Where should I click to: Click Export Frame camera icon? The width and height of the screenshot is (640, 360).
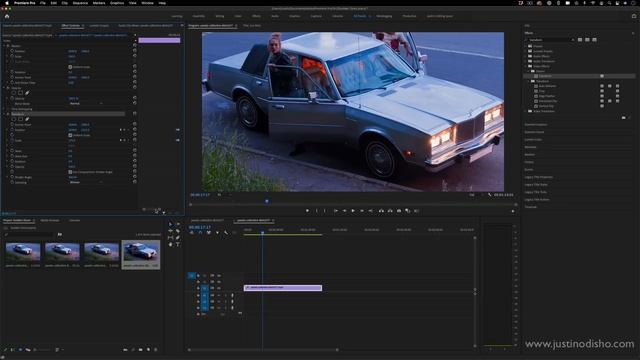point(399,211)
